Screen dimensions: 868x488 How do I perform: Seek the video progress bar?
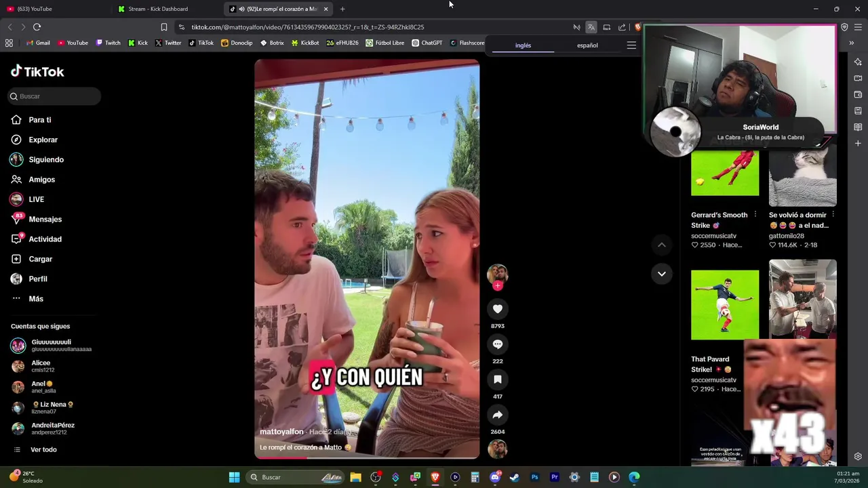(367, 457)
